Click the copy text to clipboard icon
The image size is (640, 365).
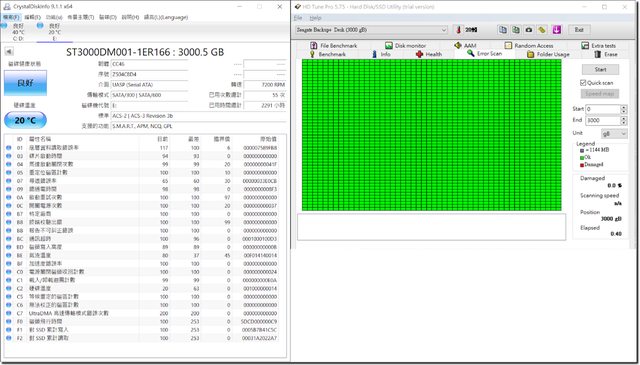(x=503, y=30)
